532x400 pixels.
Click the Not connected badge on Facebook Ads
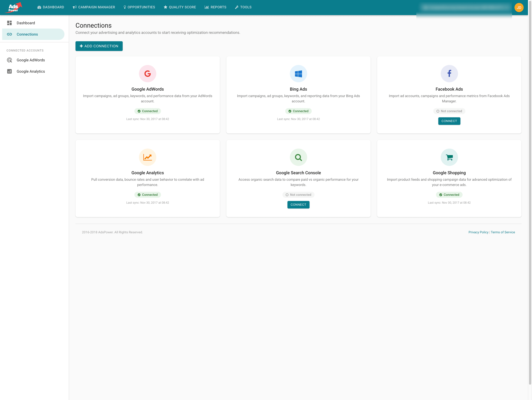[449, 111]
